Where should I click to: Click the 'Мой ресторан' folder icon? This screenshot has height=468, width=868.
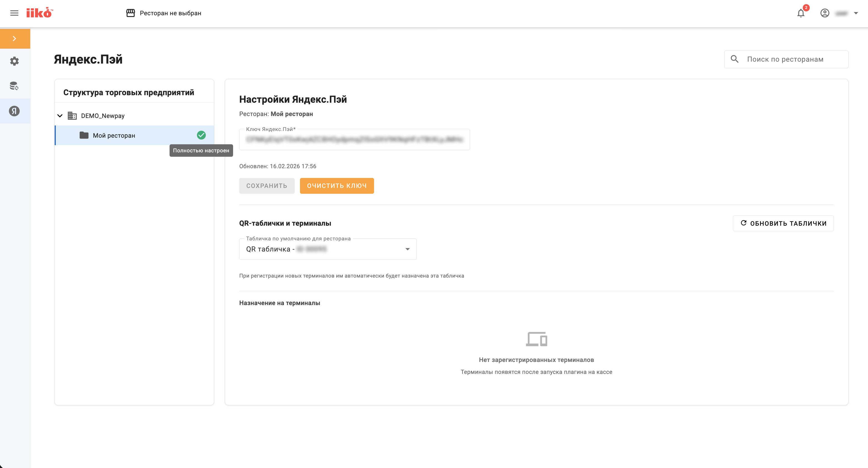point(84,135)
